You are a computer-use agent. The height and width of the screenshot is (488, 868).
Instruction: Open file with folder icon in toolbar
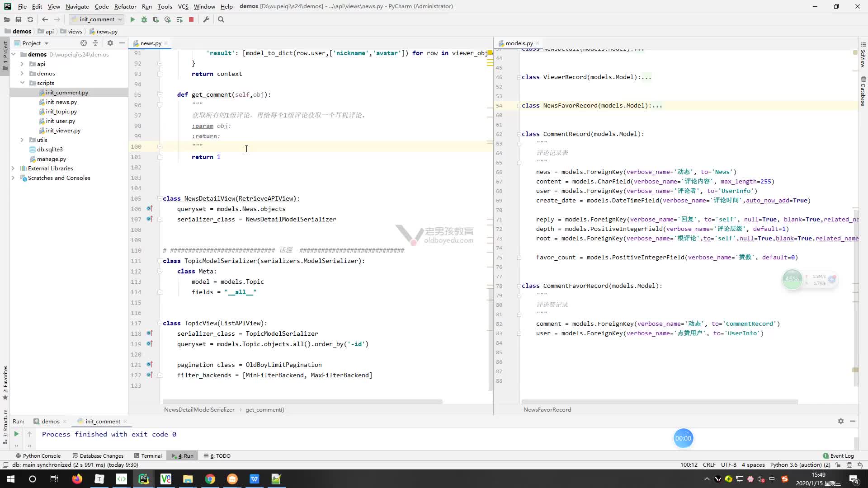pos(7,19)
